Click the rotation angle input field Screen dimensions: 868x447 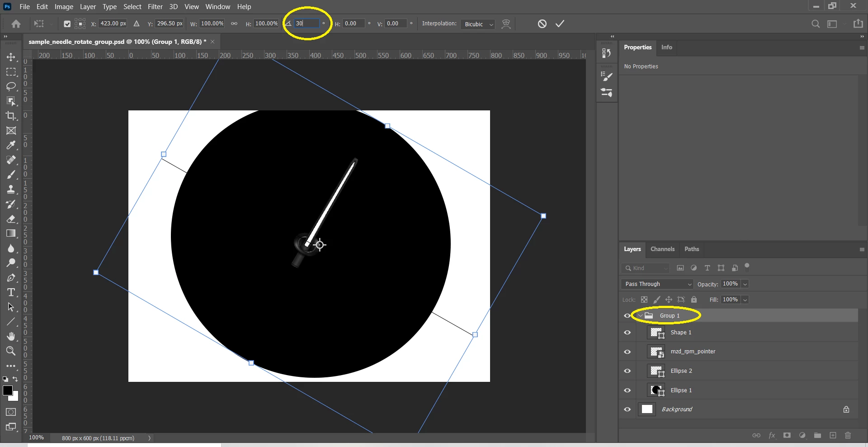(307, 24)
